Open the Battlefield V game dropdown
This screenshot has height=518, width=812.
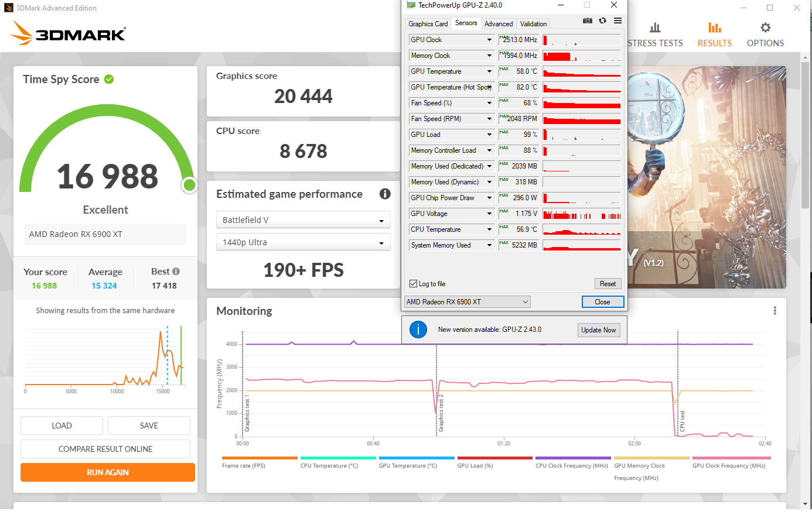(303, 220)
